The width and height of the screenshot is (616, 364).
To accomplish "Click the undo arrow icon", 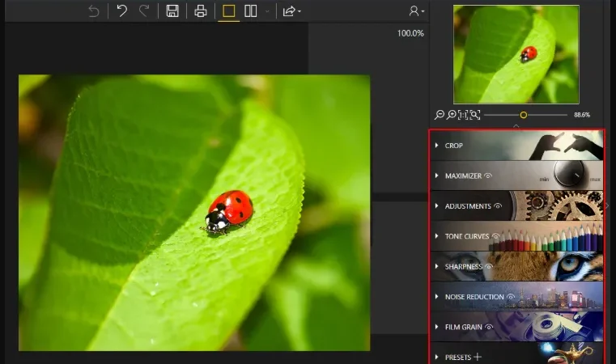I will [121, 11].
